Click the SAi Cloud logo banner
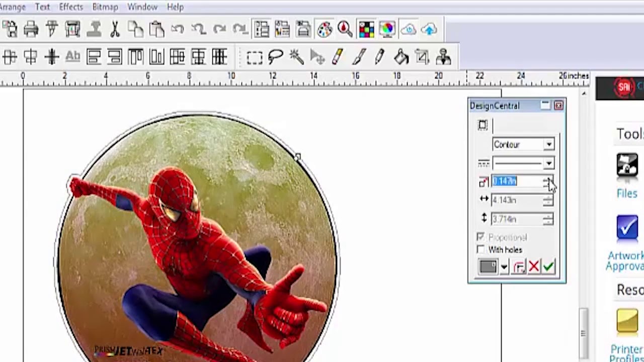644x362 pixels. point(620,88)
